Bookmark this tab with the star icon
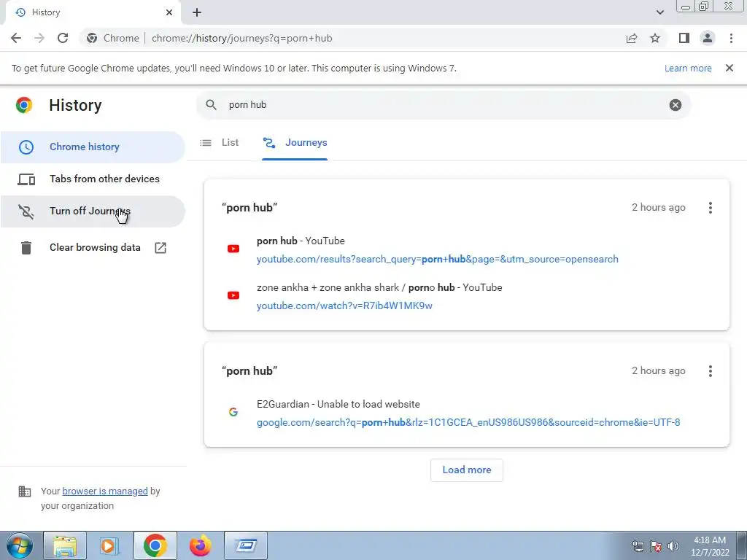 coord(655,38)
